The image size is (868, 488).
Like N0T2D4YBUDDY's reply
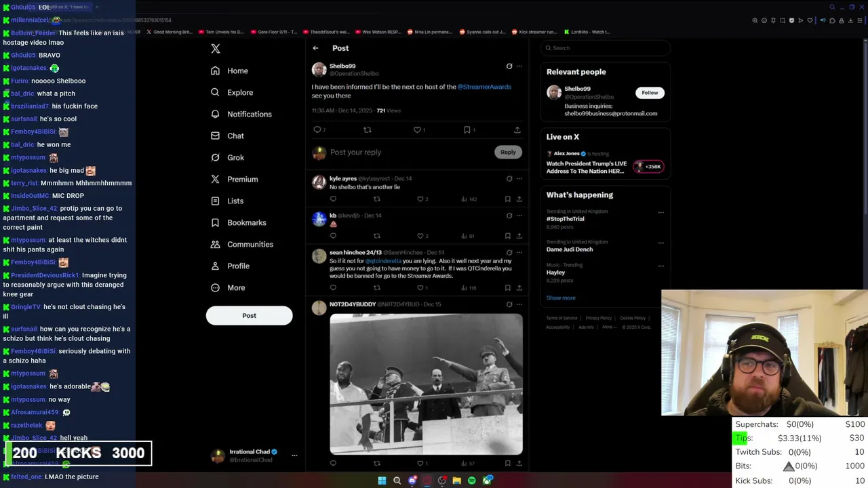420,464
